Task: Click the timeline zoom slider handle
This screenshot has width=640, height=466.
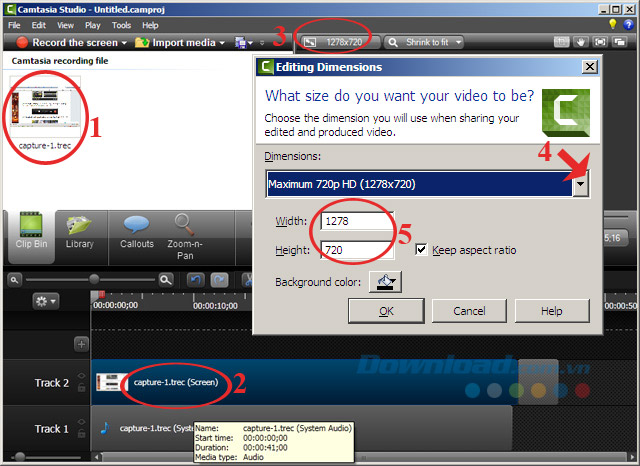Action: 94,279
